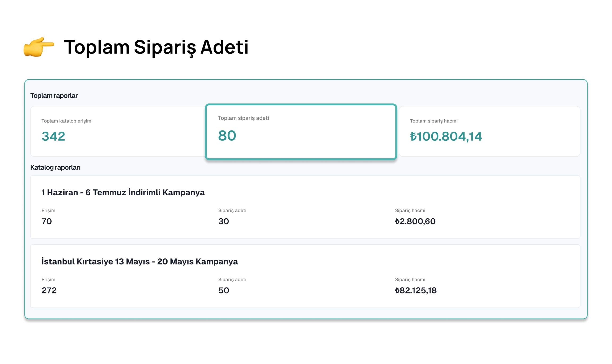Viewport: 612px width, 364px height.
Task: Click the ₺100.804,14 total volume value
Action: (x=446, y=136)
